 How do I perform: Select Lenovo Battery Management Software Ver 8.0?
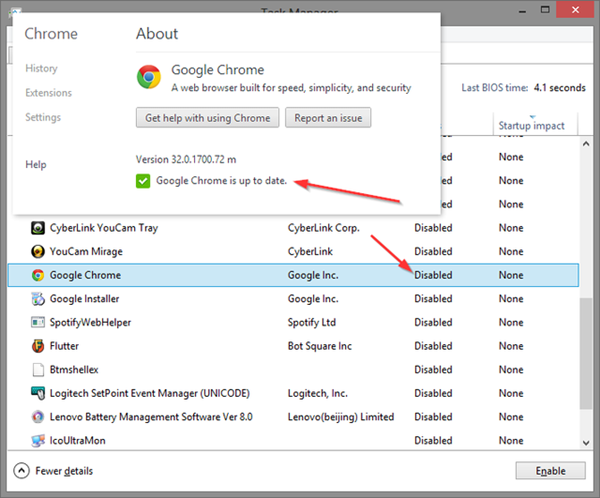pyautogui.click(x=151, y=417)
